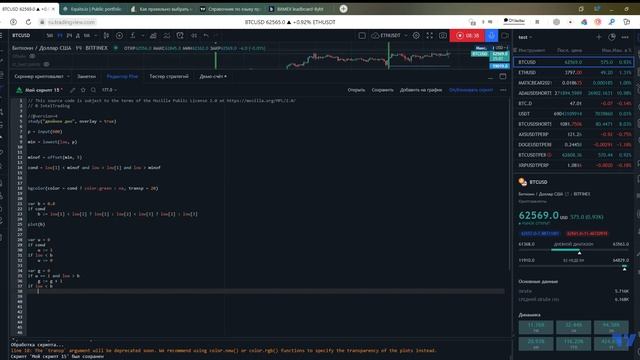The image size is (640, 360).
Task: Select USDT row in watchlist
Action: pyautogui.click(x=573, y=113)
